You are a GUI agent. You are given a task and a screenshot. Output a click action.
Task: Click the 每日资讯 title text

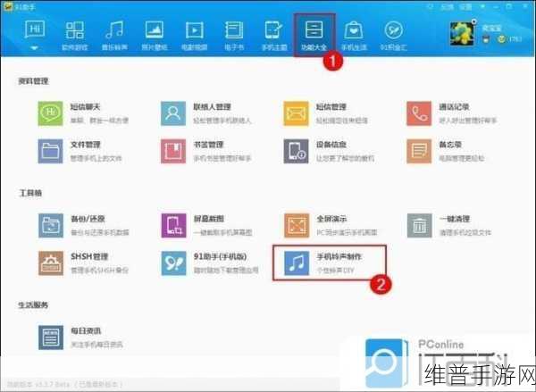(86, 330)
